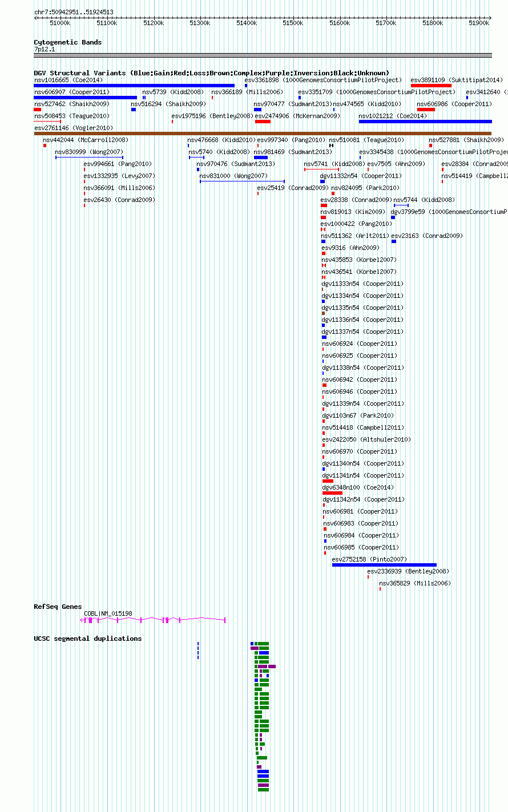The height and width of the screenshot is (812, 508).
Task: Select nsv5741 (Kidd2008) label
Action: click(x=334, y=164)
